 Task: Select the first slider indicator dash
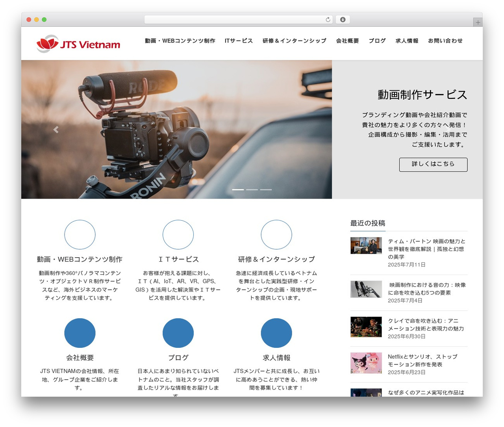[x=238, y=189]
